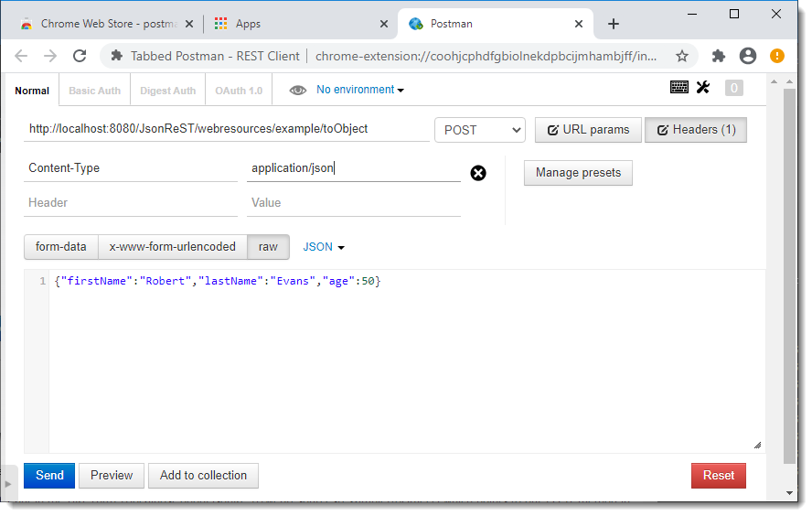The height and width of the screenshot is (516, 812).
Task: Switch to the Basic Auth tab
Action: click(95, 91)
